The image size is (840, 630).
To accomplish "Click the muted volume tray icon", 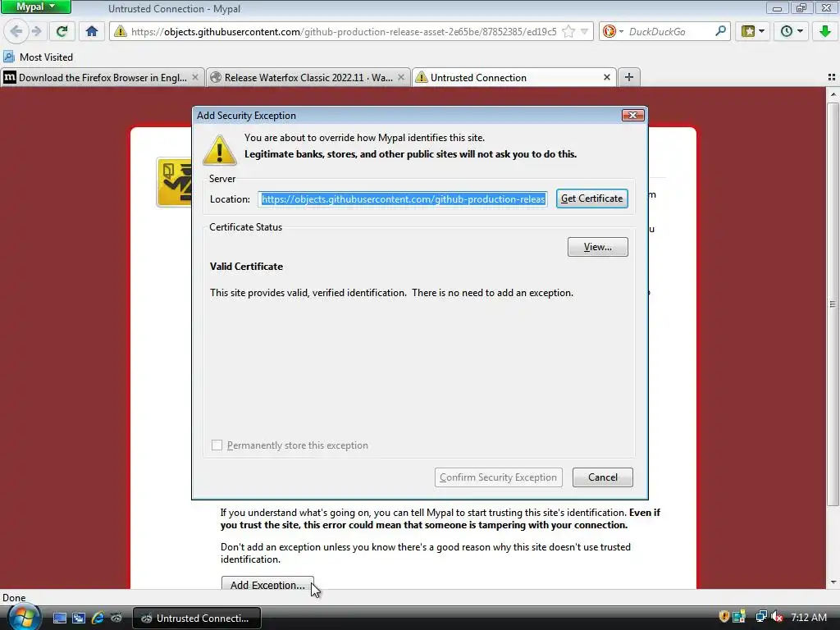I will click(777, 617).
